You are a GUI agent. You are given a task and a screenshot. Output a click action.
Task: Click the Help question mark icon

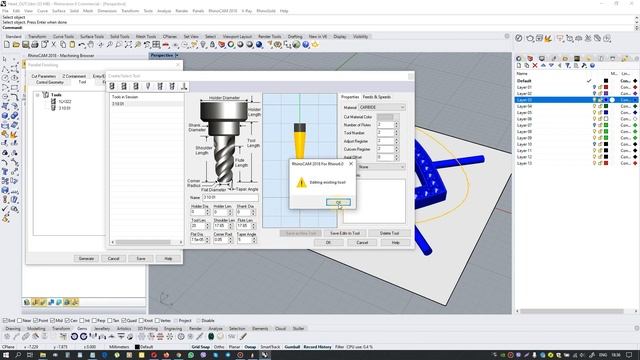point(306,44)
